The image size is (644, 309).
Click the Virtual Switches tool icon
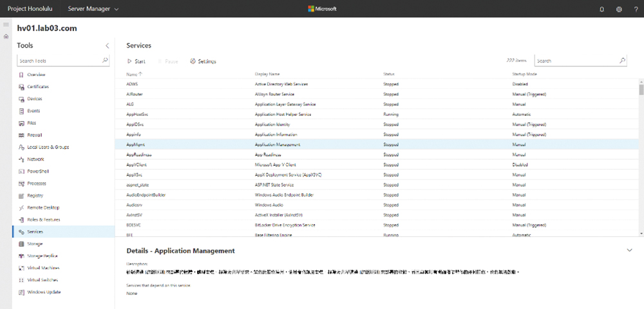pyautogui.click(x=21, y=280)
